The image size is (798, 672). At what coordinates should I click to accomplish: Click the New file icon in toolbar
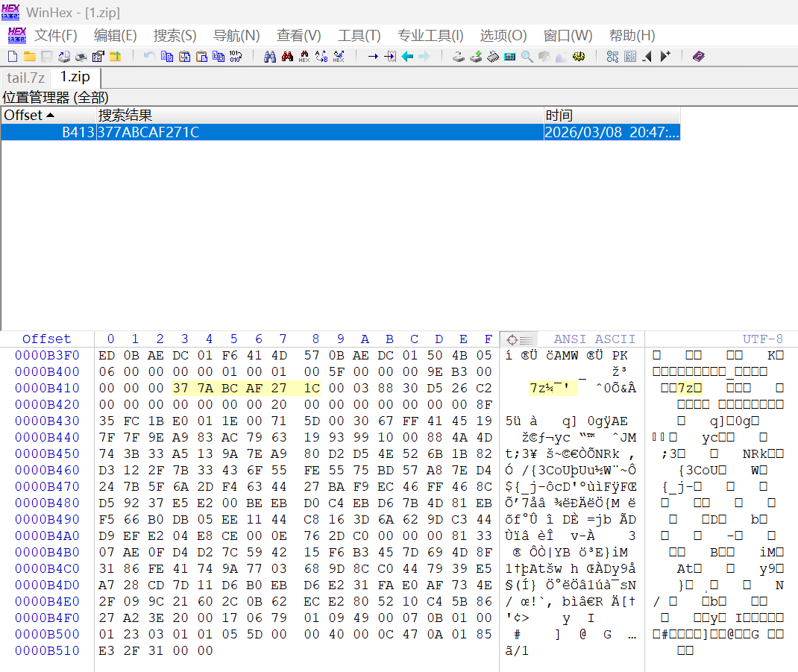(12, 57)
